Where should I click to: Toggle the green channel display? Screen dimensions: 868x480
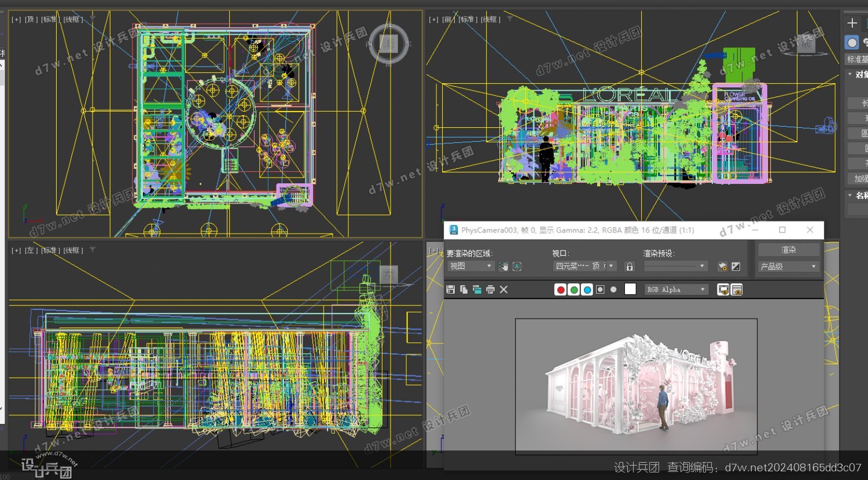573,290
